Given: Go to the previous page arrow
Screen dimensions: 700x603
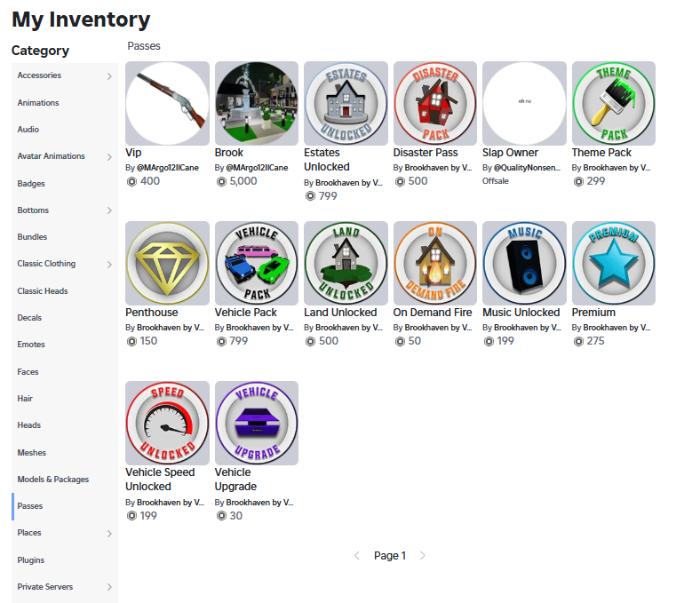Looking at the screenshot, I should [x=357, y=556].
